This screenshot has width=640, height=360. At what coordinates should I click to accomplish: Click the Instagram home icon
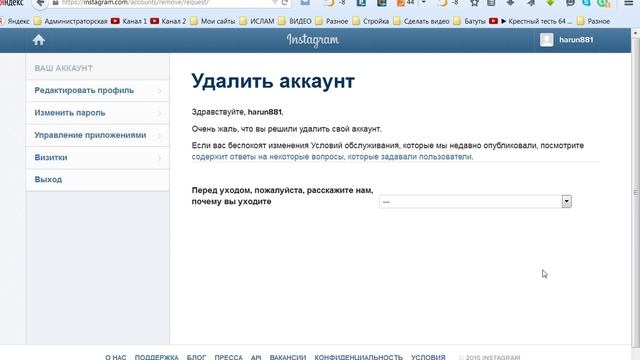[x=39, y=40]
